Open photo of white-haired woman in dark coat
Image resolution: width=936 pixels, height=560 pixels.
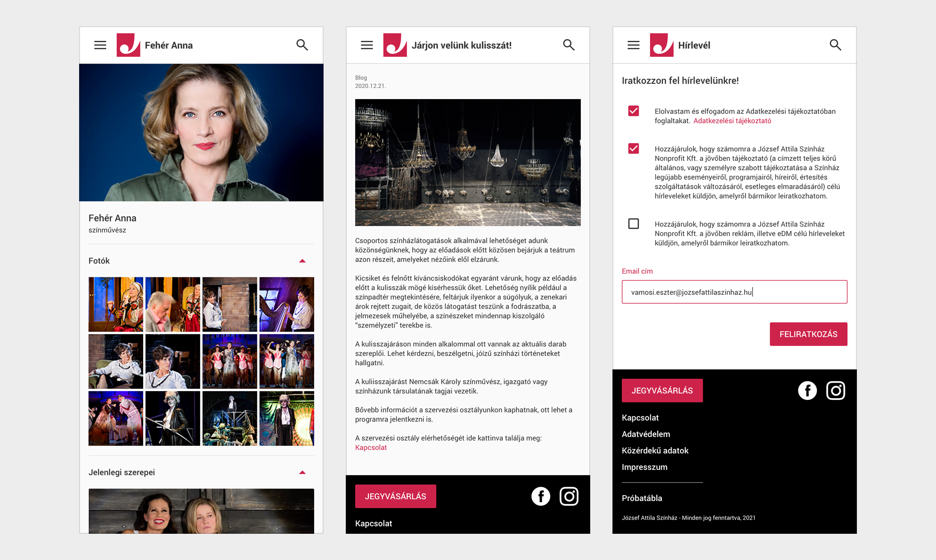click(x=173, y=418)
